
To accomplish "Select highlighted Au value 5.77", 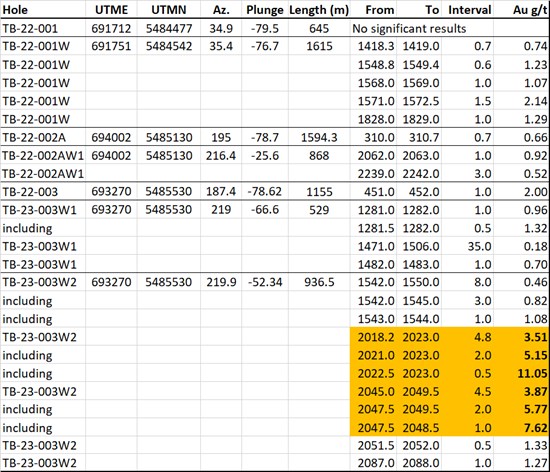I will 536,410.
